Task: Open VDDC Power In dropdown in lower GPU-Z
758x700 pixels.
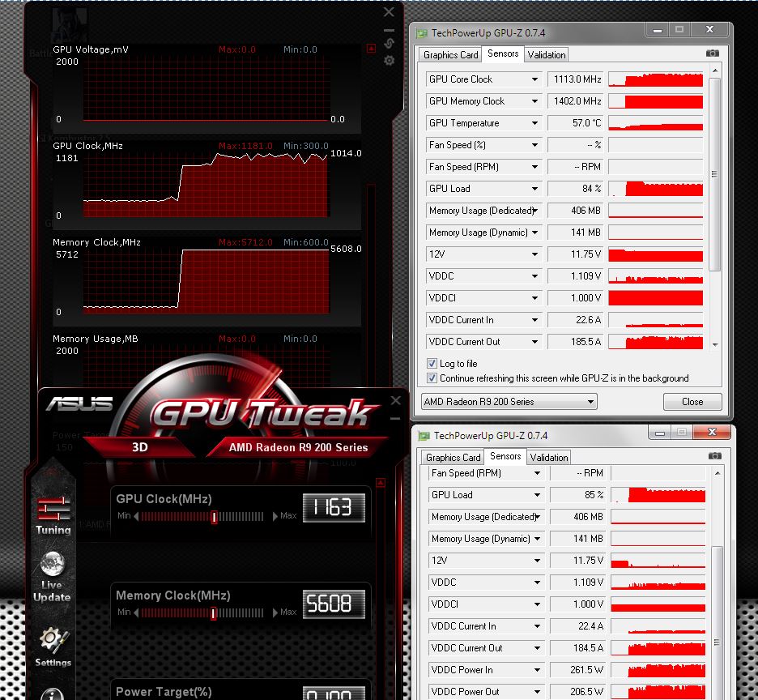Action: pyautogui.click(x=537, y=669)
